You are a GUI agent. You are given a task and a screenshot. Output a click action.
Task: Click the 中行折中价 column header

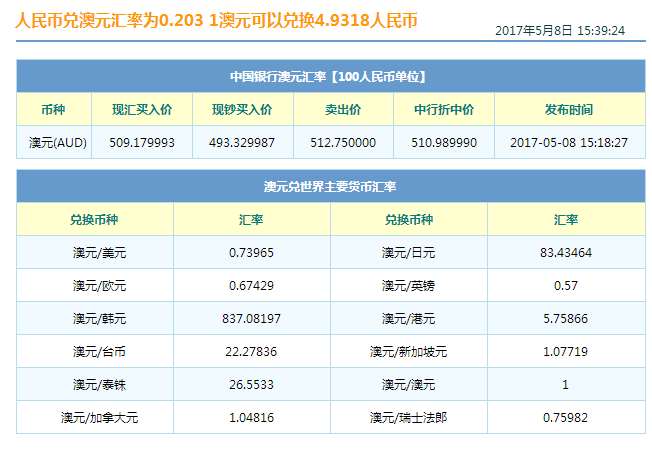point(444,109)
